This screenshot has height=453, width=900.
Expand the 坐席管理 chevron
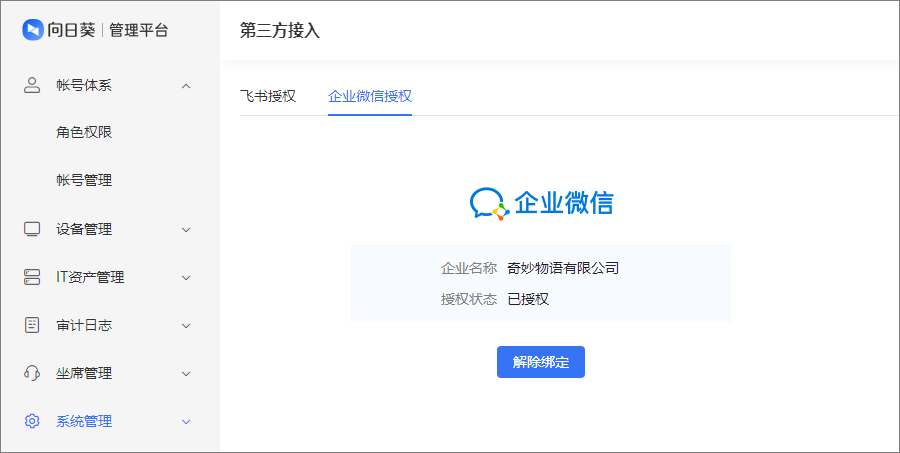coord(186,374)
